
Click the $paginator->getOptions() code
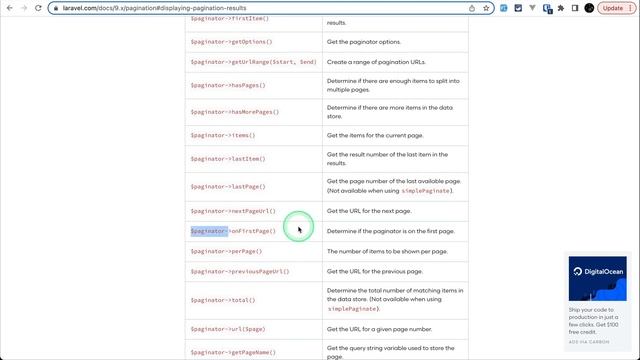(231, 42)
